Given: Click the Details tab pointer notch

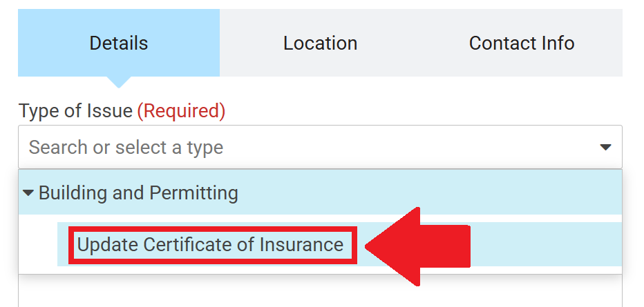Looking at the screenshot, I should [x=119, y=82].
